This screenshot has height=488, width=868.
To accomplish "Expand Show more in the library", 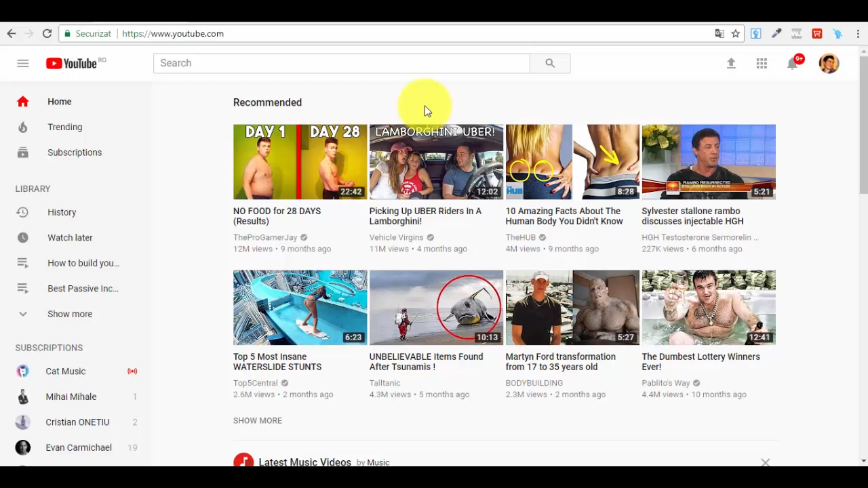I will tap(70, 314).
